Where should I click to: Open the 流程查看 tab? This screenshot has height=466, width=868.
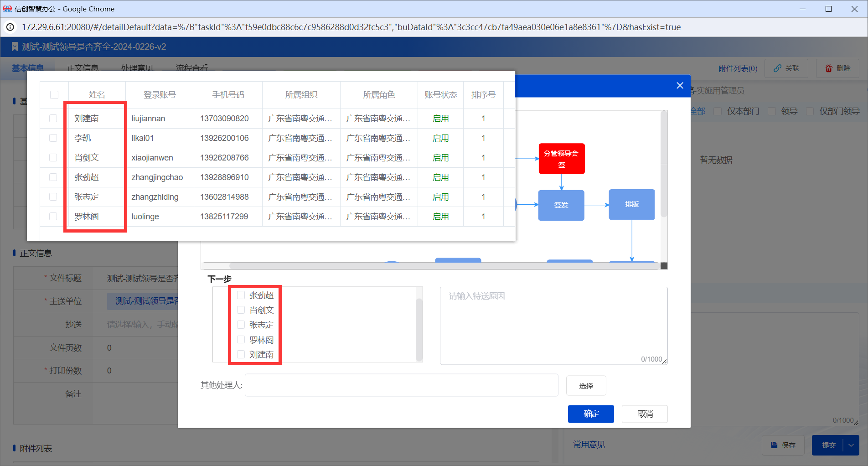point(192,68)
